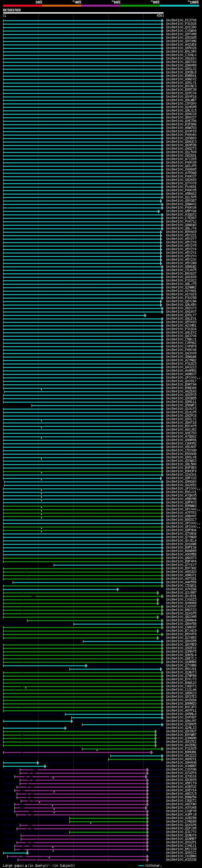Select label UniRef100_B9INC3
The height and width of the screenshot is (868, 202).
click(x=181, y=86)
